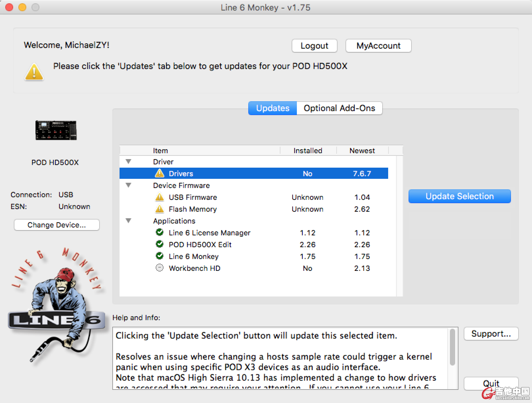Screen dimensions: 532x403
Task: Open MyAccount page button
Action: click(378, 46)
